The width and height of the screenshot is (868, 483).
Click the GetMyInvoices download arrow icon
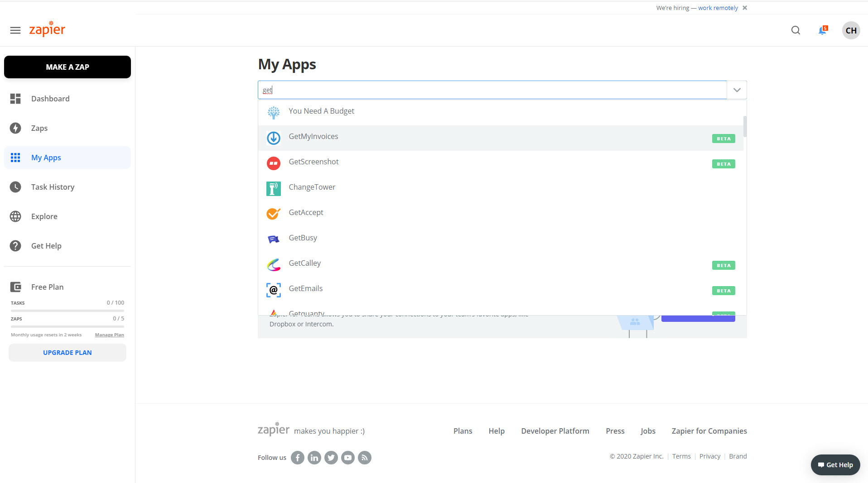click(274, 138)
